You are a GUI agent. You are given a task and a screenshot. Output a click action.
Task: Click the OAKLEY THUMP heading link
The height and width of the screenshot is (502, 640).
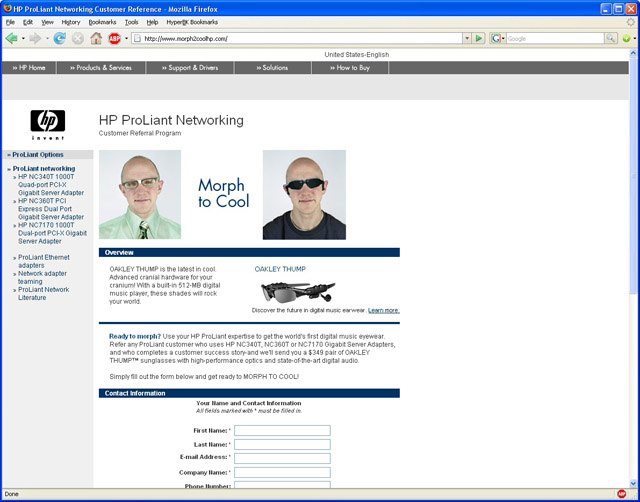coord(280,269)
